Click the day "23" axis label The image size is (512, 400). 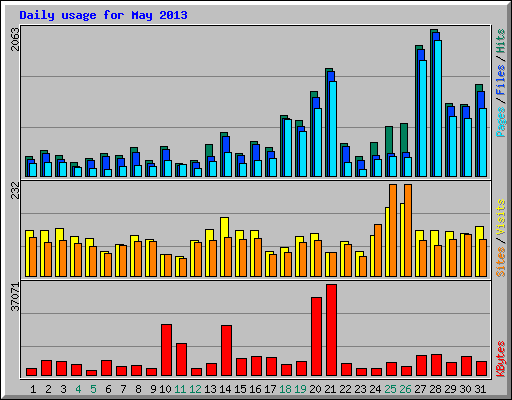(360, 389)
